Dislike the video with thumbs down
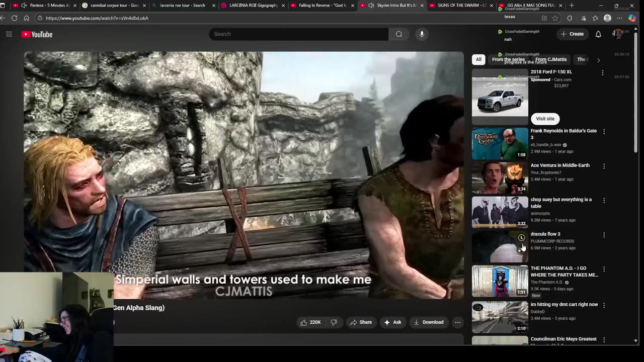644x362 pixels. coord(334,322)
